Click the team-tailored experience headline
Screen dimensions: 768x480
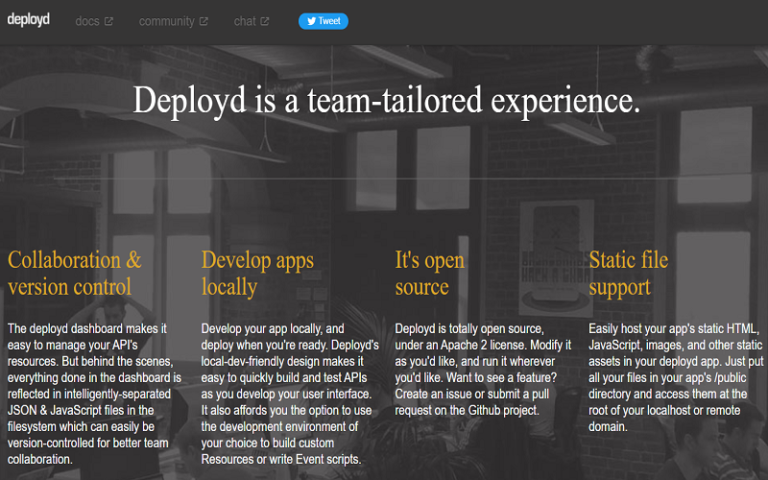pyautogui.click(x=386, y=100)
